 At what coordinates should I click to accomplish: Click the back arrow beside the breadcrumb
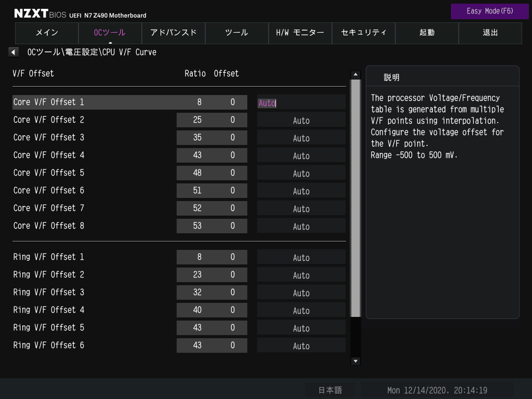(13, 52)
